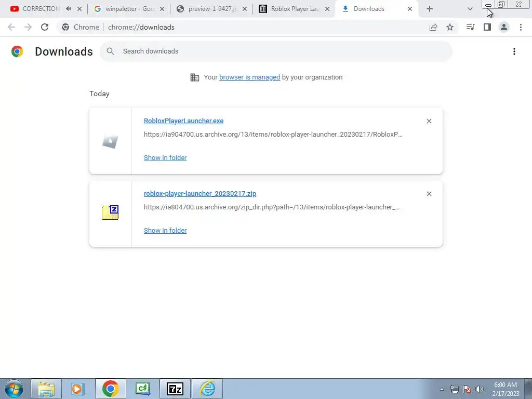
Task: Open the Windows Start menu
Action: pos(14,389)
